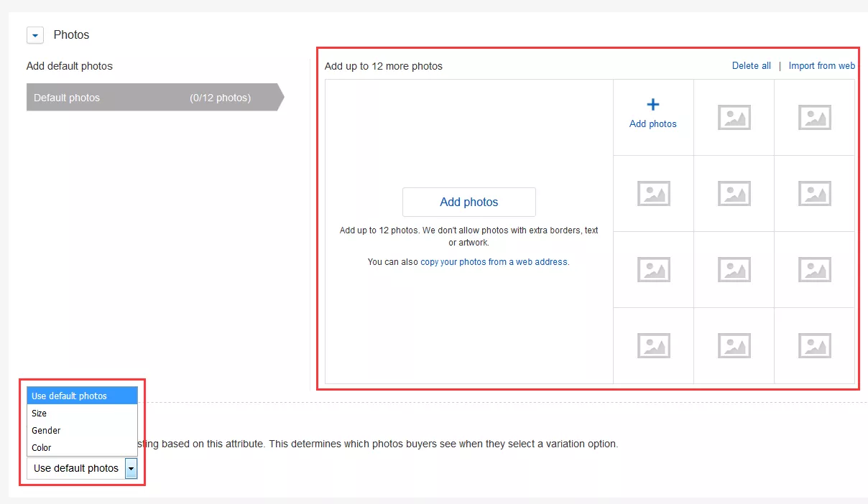Click Delete all link

click(751, 66)
